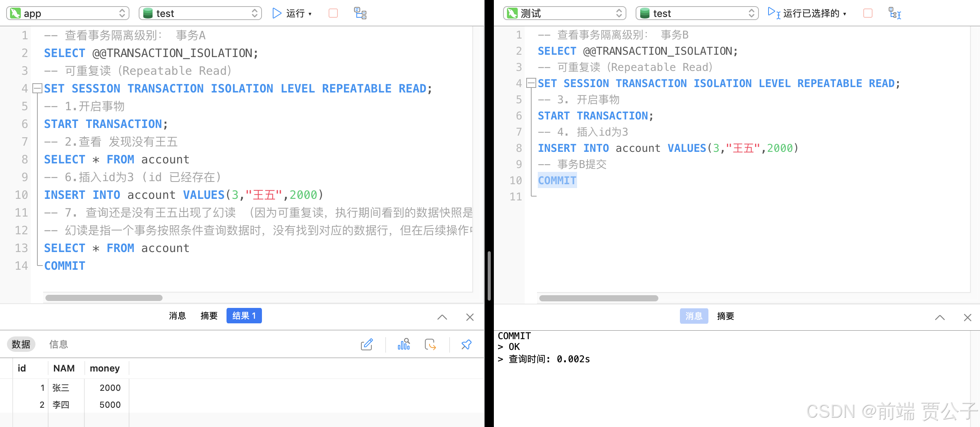Click the left Run play icon
The width and height of the screenshot is (980, 427).
(x=277, y=13)
